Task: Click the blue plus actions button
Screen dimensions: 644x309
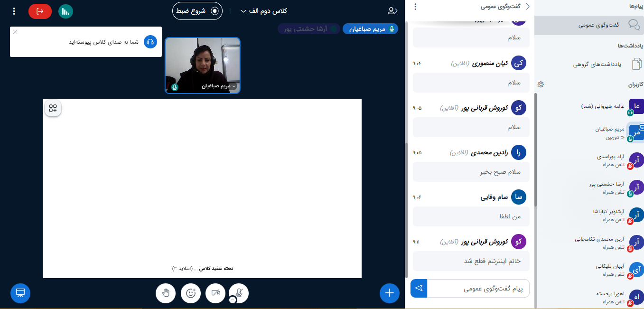Action: (x=390, y=293)
